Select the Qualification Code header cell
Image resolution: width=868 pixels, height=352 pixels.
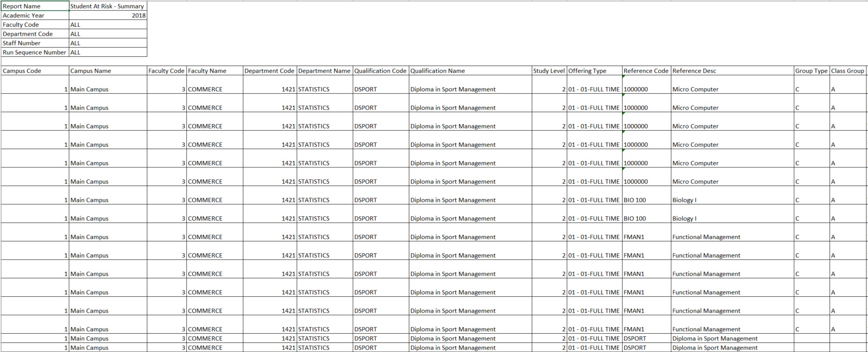380,71
